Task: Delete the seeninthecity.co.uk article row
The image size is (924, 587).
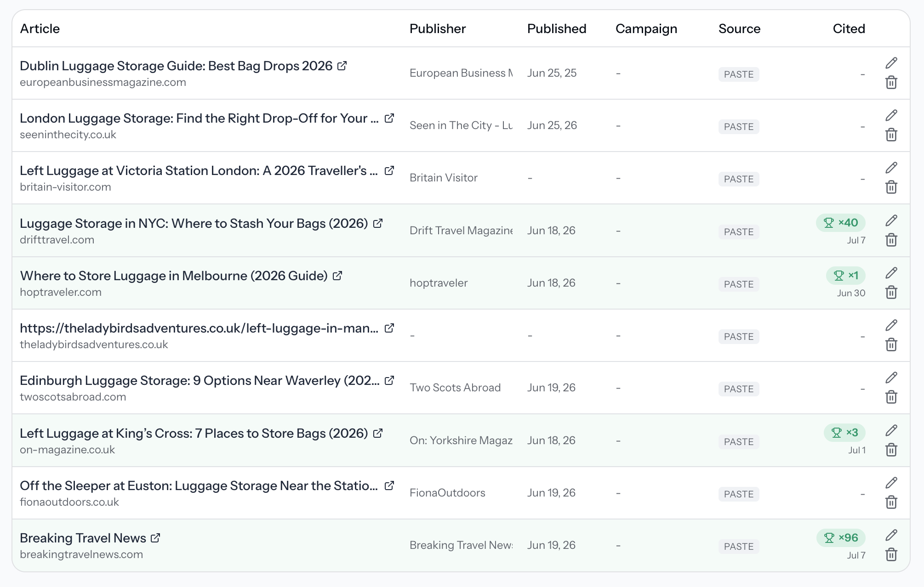Action: click(x=891, y=135)
